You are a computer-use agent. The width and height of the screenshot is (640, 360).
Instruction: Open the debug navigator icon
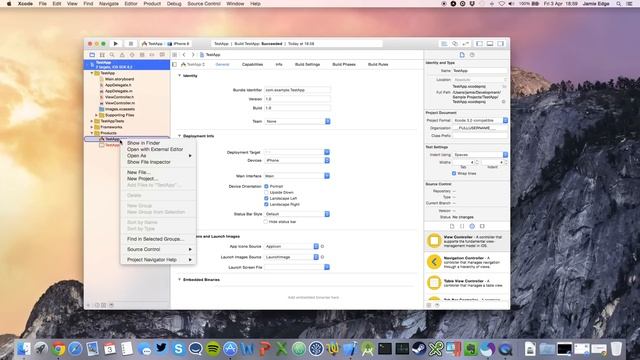[x=142, y=55]
